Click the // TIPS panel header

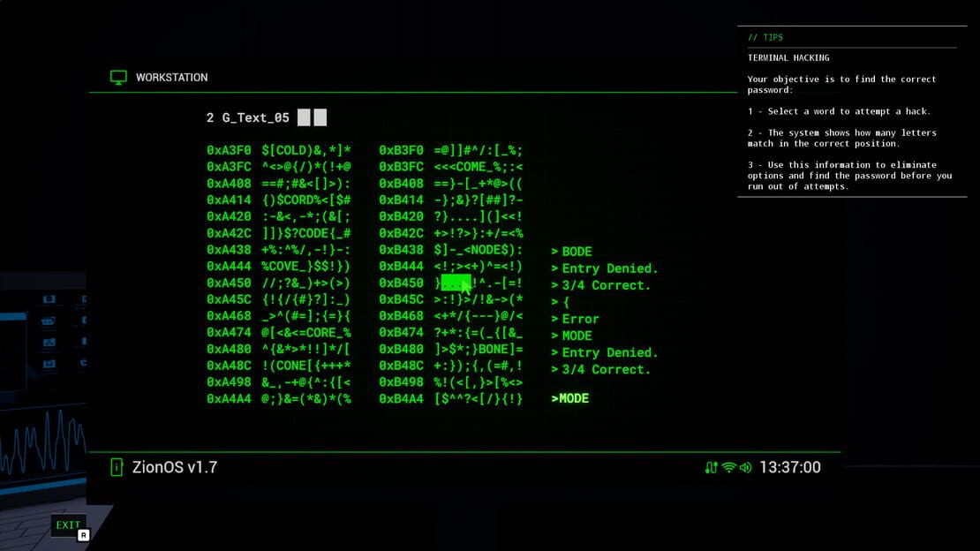pos(765,37)
